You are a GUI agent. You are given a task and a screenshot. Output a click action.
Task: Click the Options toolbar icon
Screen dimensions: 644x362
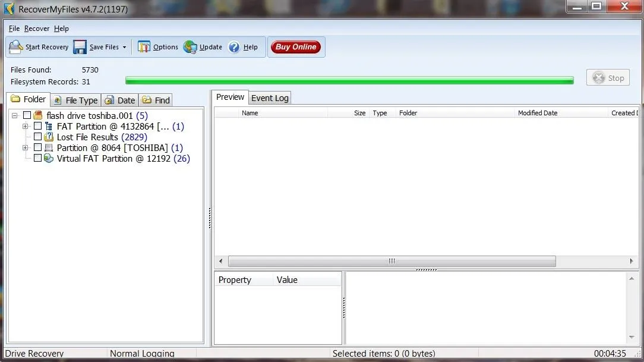144,47
